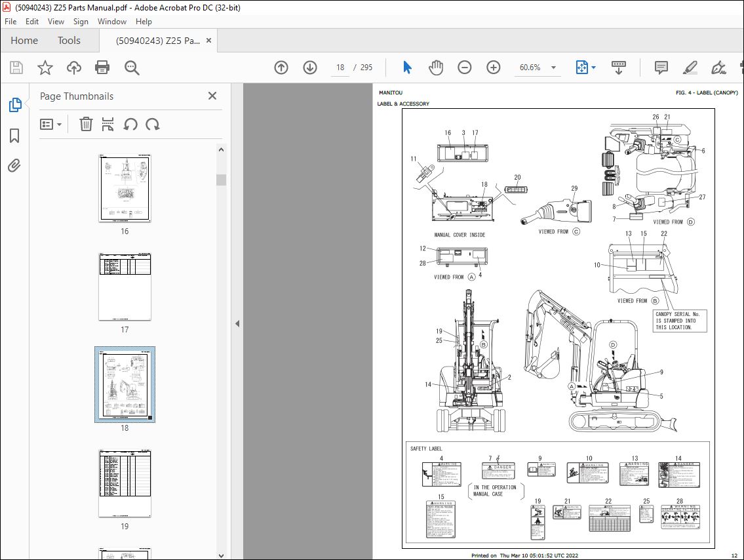Viewport: 744px width, 560px height.
Task: Click the 'MANUAL COVER INSIDE' diagram caption
Action: [460, 235]
